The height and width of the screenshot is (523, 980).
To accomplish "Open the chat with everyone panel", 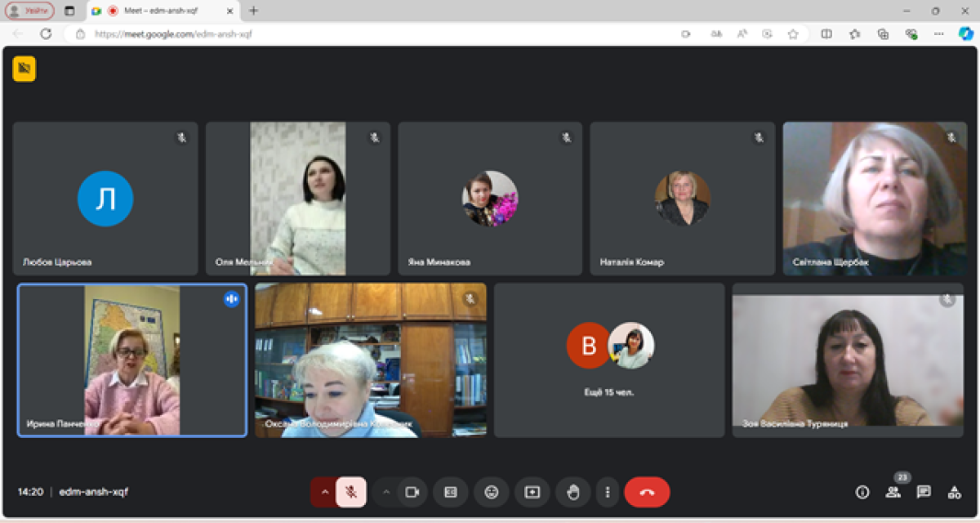I will (x=924, y=492).
